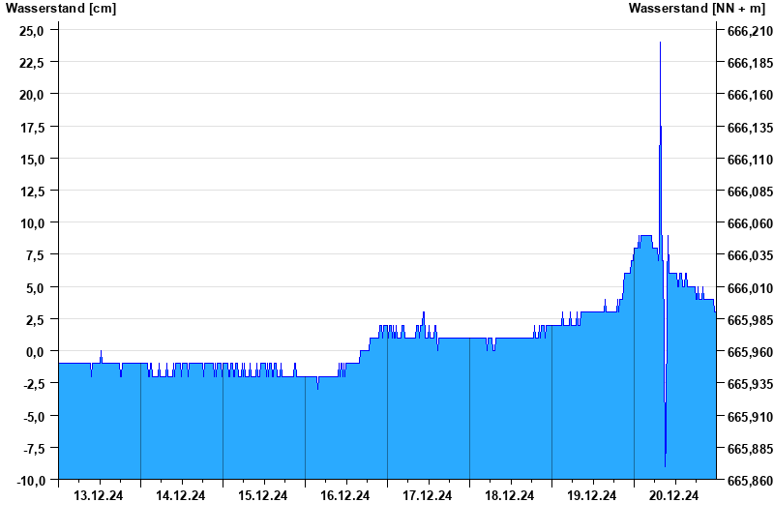Click the 25,0 left axis tick label
The width and height of the screenshot is (774, 532).
coord(32,30)
